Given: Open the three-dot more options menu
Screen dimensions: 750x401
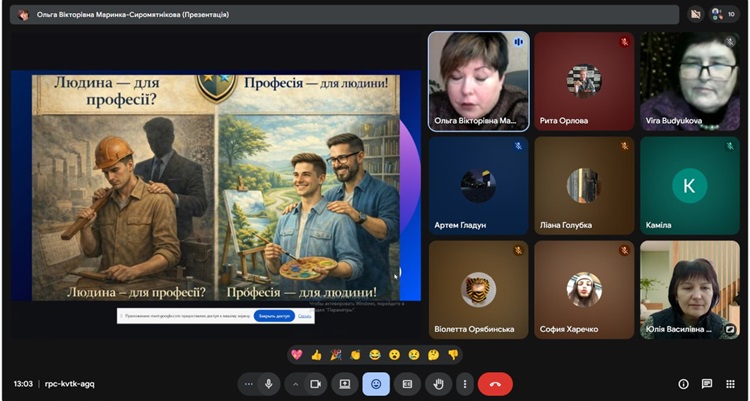Looking at the screenshot, I should (464, 384).
